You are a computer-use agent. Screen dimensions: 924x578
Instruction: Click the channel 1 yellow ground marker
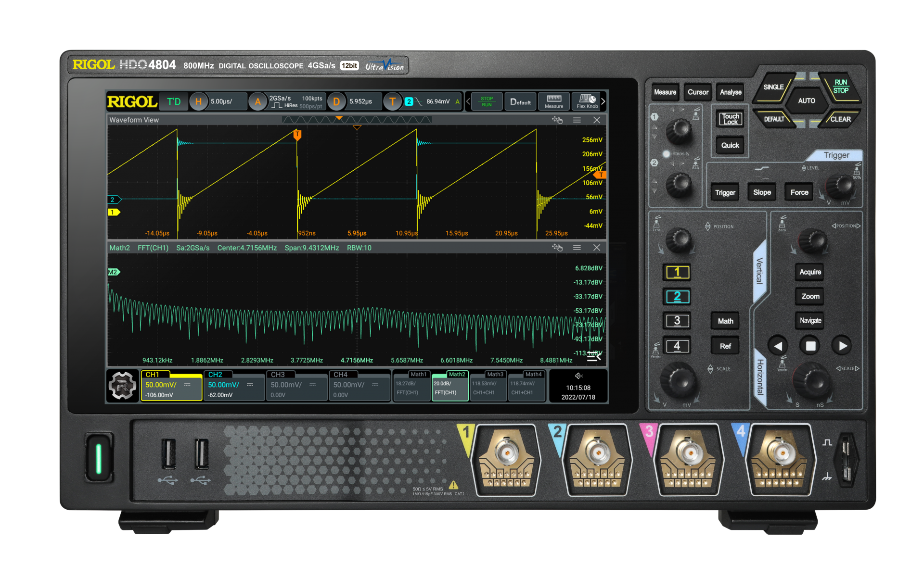114,212
